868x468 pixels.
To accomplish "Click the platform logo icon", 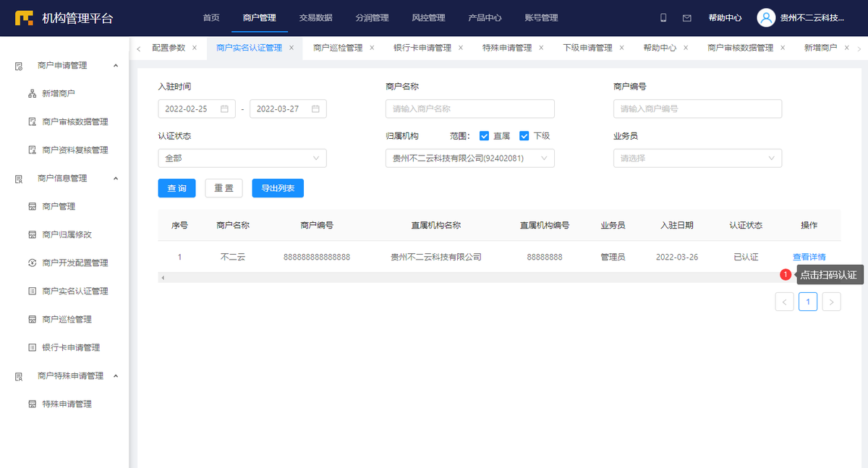I will click(24, 17).
